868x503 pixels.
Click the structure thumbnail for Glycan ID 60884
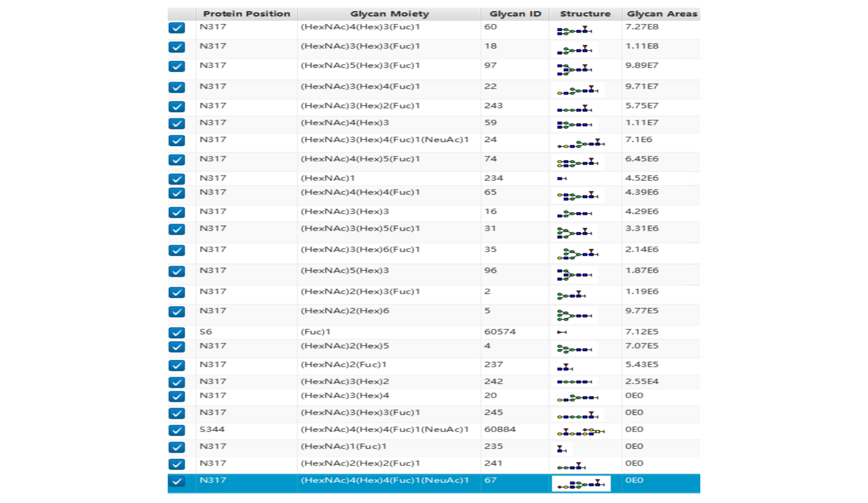(x=581, y=431)
